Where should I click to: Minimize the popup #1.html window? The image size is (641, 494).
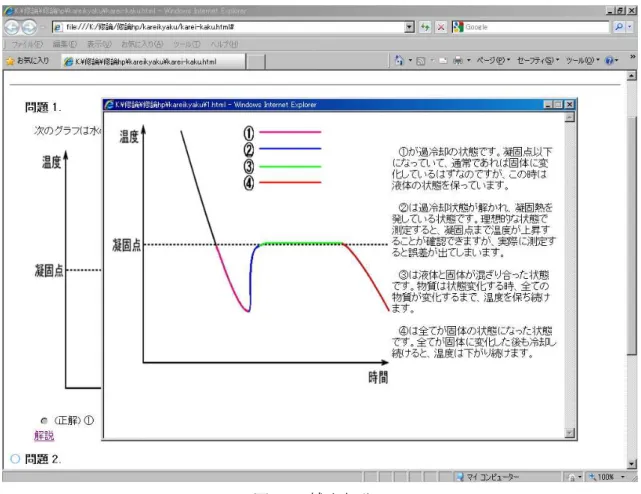pyautogui.click(x=549, y=105)
